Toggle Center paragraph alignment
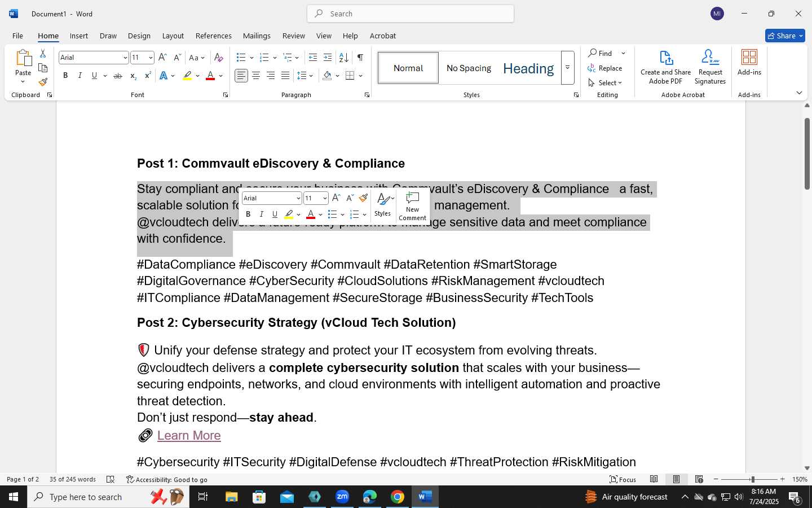Viewport: 812px width, 508px height. (x=256, y=76)
